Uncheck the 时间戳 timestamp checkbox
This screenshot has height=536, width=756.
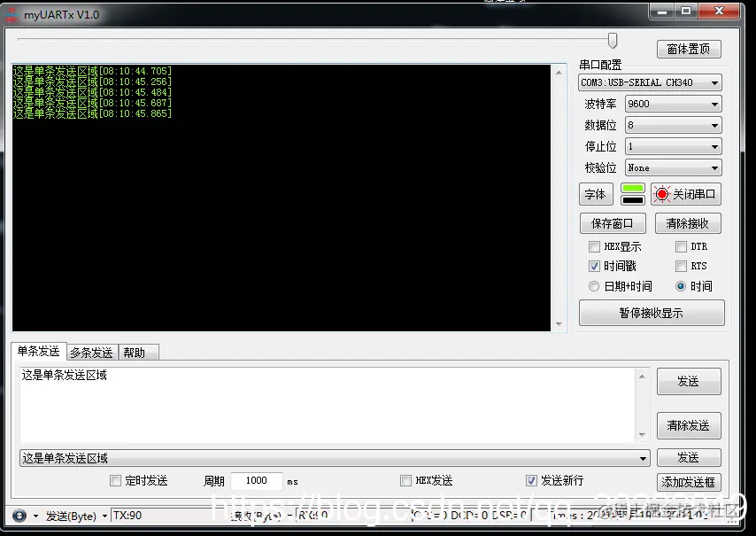tap(594, 267)
